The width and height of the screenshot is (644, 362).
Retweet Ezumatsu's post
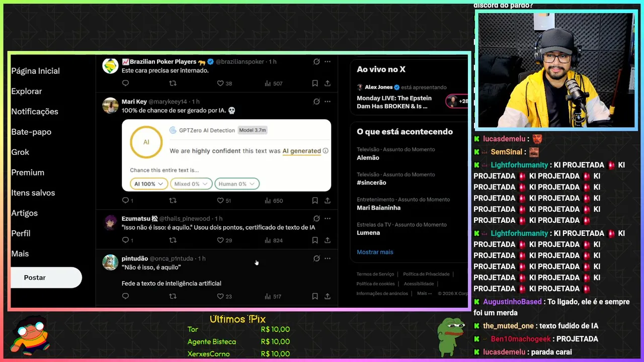click(173, 240)
